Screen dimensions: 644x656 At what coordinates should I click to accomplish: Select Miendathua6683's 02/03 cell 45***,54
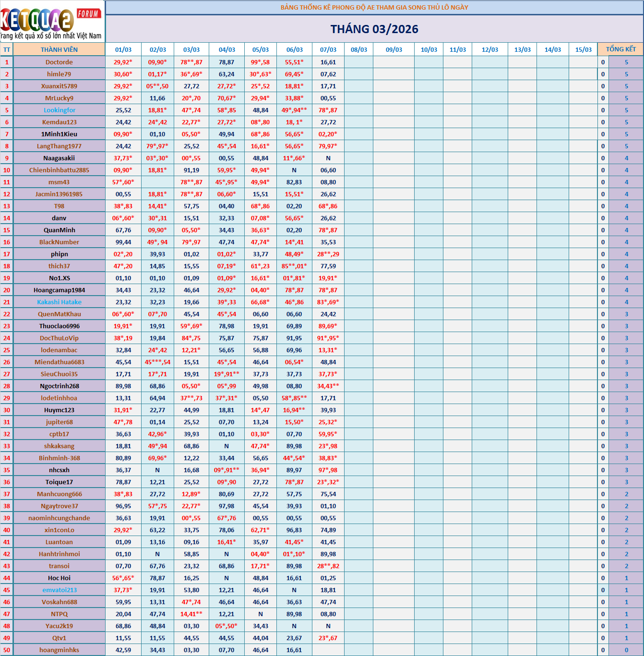tap(157, 362)
